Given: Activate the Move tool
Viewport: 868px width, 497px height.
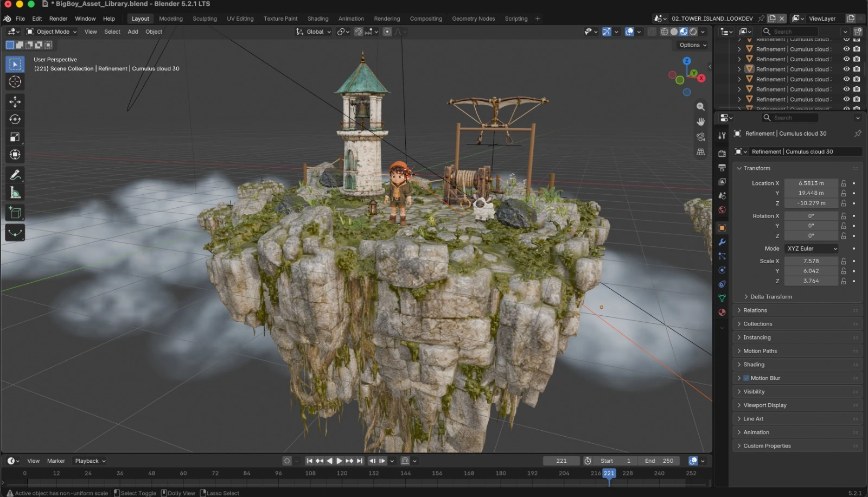Looking at the screenshot, I should pos(15,102).
